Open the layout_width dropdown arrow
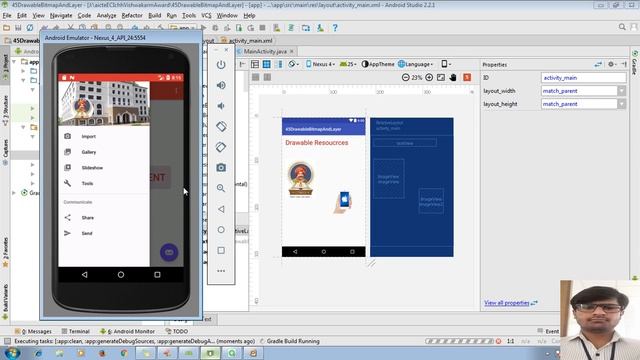Image resolution: width=640 pixels, height=360 pixels. click(621, 91)
